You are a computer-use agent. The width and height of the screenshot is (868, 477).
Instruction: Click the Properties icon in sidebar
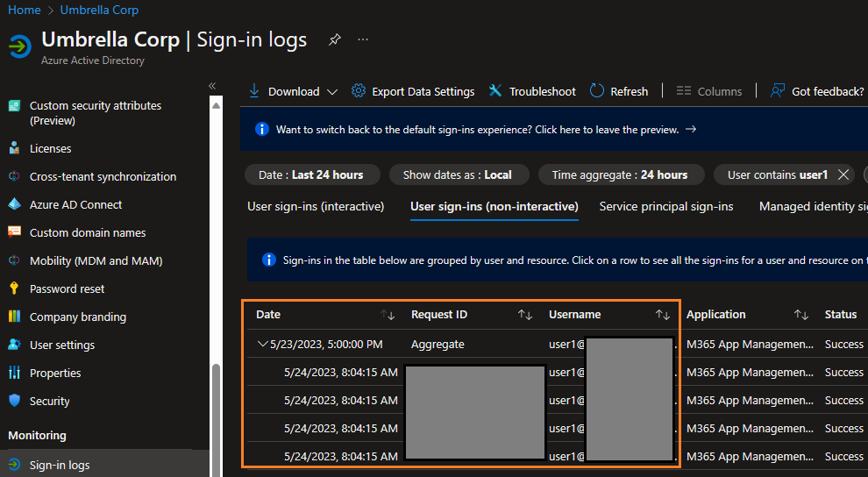click(14, 373)
